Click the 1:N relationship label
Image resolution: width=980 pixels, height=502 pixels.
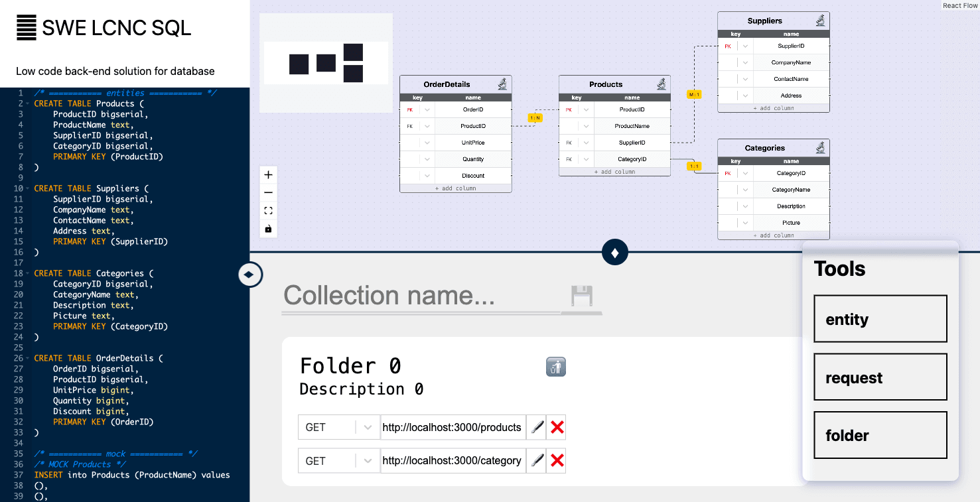click(535, 118)
